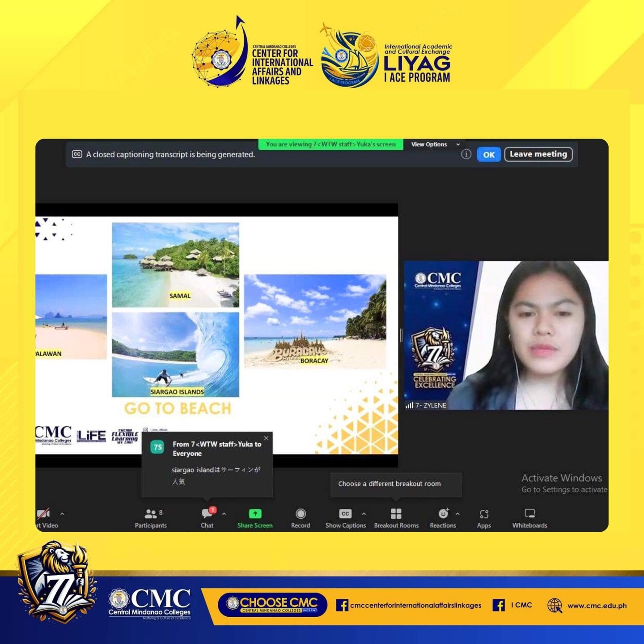
Task: Close the chat message popup from Yuka
Action: click(267, 438)
